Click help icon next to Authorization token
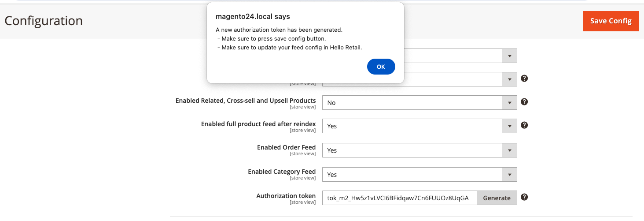 (524, 197)
